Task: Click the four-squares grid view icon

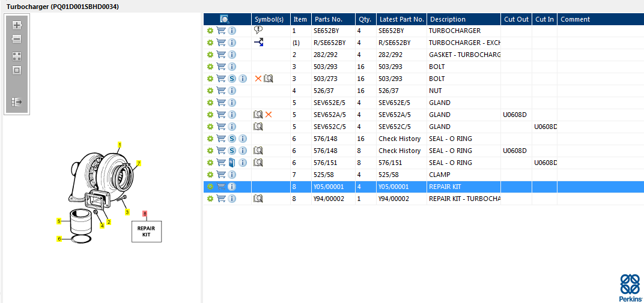Action: (x=16, y=56)
